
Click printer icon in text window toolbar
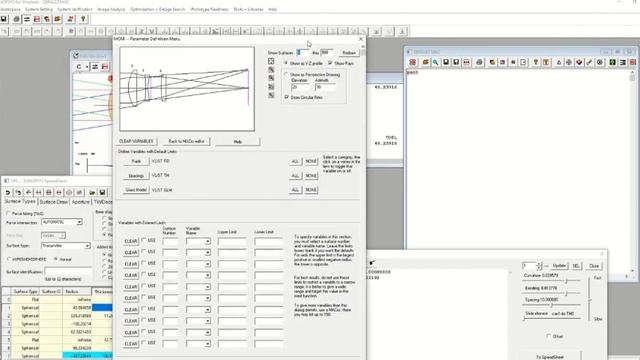tap(479, 62)
